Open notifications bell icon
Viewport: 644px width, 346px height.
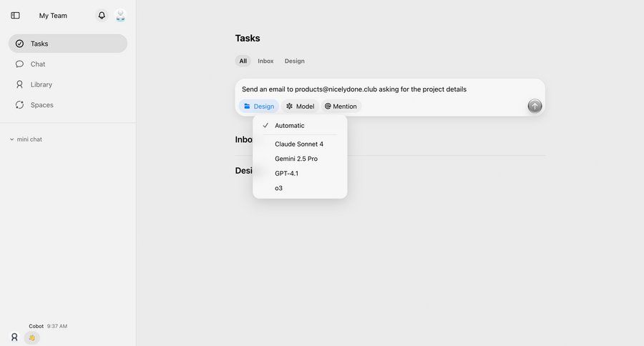(x=102, y=16)
